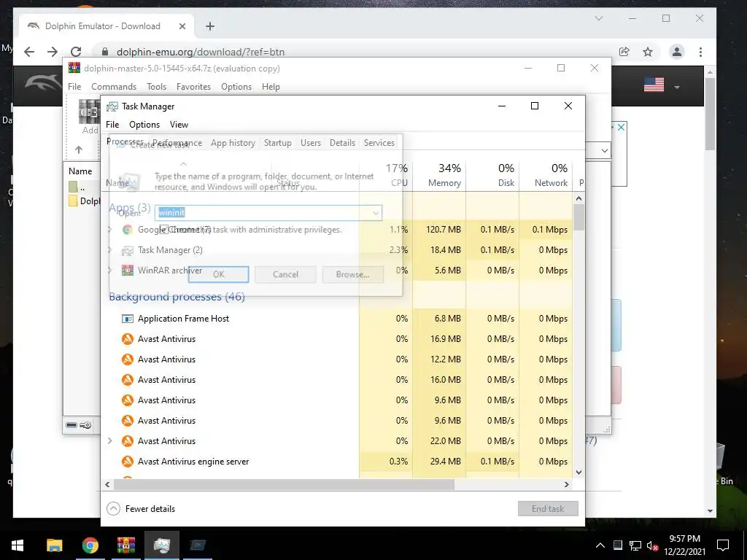Expand the Google Chrome process group
The width and height of the screenshot is (747, 560).
point(110,230)
